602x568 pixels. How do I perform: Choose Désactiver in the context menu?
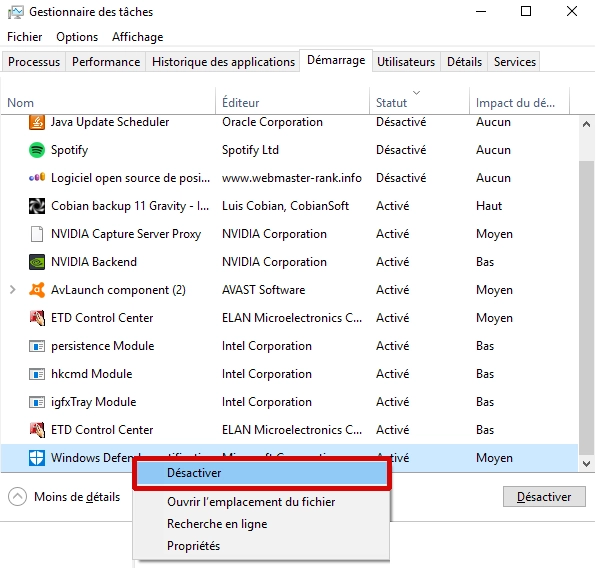click(x=194, y=473)
